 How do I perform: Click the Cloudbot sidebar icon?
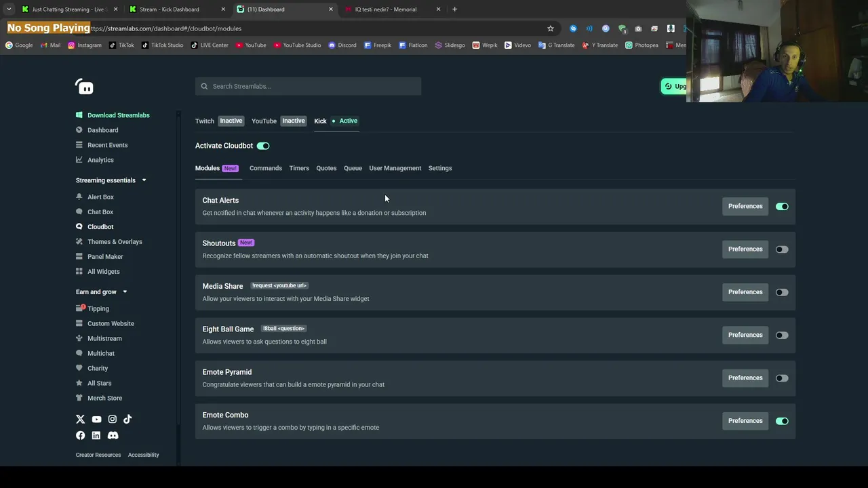tap(79, 226)
